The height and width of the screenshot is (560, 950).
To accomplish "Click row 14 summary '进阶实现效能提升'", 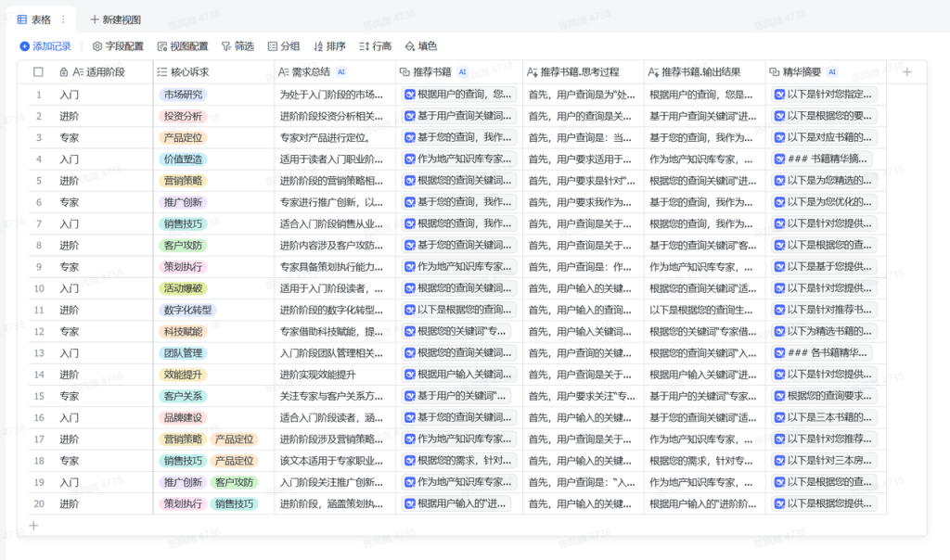I will point(317,375).
